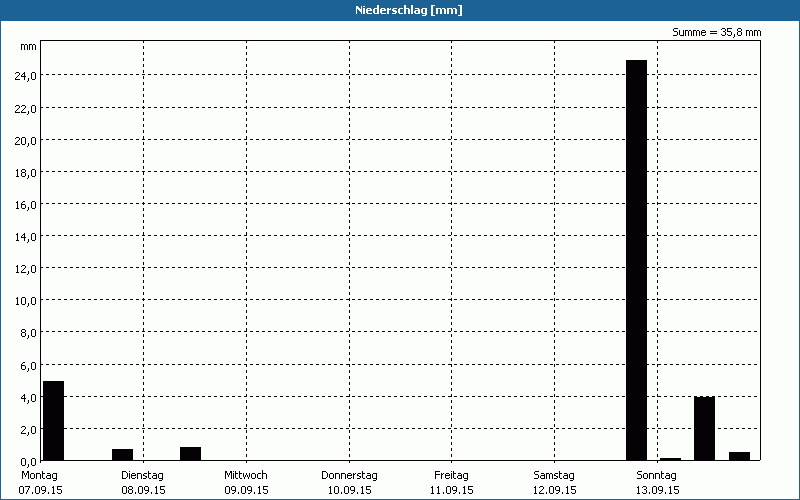The width and height of the screenshot is (800, 500).
Task: Click the date 11.09.15
Action: (x=452, y=491)
